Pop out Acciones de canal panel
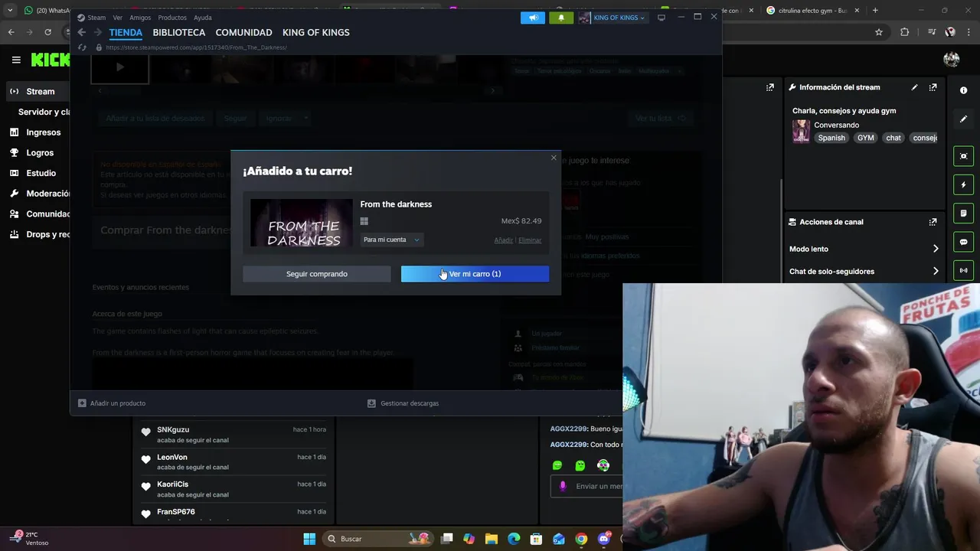The image size is (980, 551). [933, 222]
